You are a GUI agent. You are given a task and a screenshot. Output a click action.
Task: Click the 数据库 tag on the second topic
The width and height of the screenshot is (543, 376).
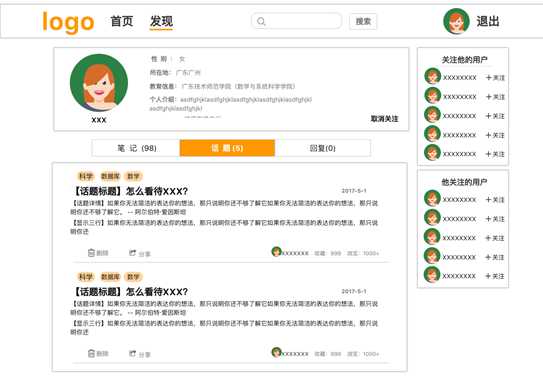tap(110, 277)
